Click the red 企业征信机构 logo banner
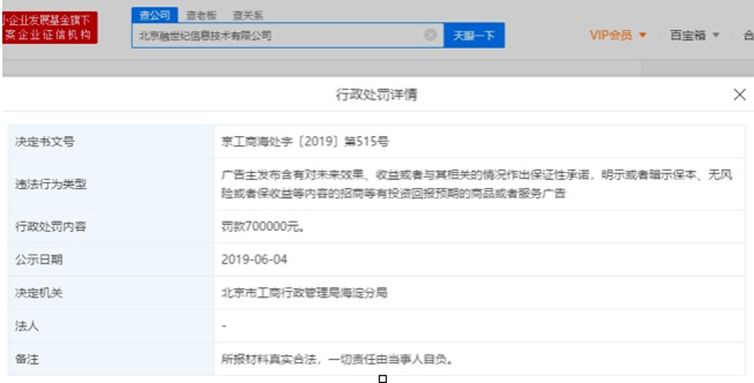The image size is (754, 383). (x=50, y=27)
